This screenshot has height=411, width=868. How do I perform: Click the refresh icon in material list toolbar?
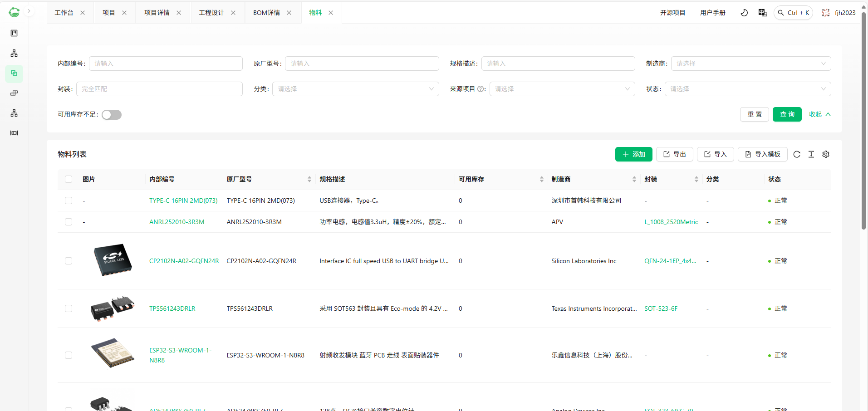[796, 154]
